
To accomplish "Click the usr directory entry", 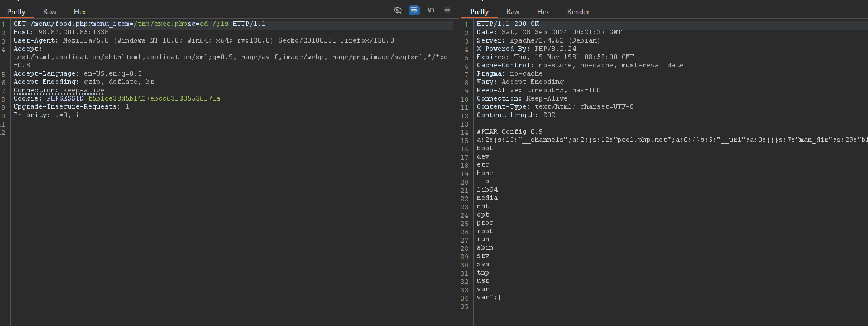I will [x=483, y=281].
